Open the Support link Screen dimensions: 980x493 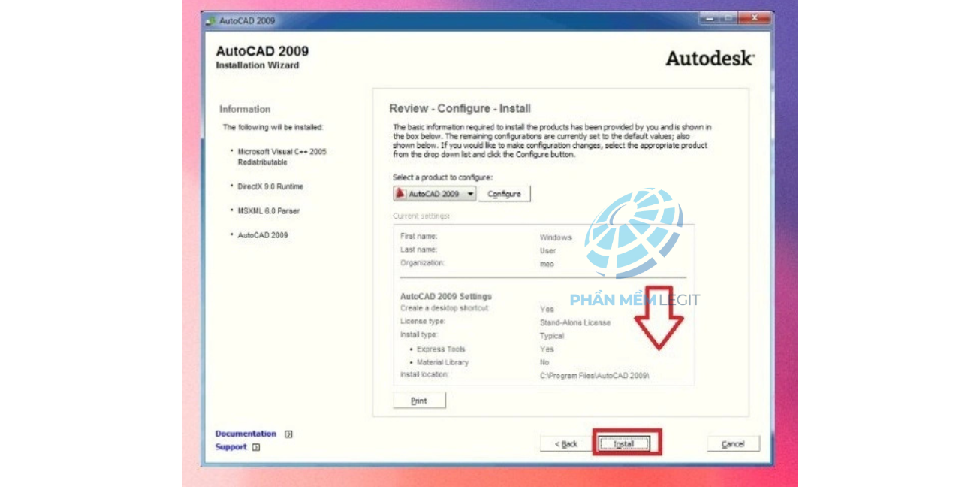pyautogui.click(x=231, y=447)
